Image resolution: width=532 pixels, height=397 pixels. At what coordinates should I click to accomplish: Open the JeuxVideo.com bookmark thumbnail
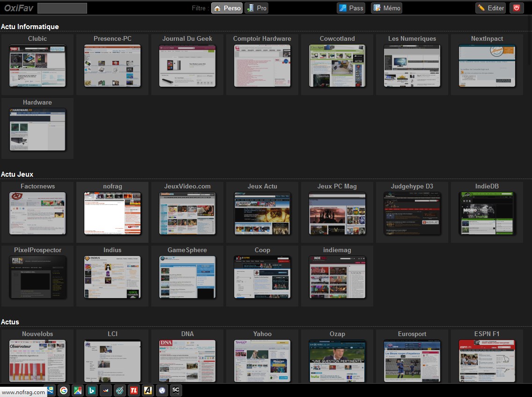(x=187, y=213)
